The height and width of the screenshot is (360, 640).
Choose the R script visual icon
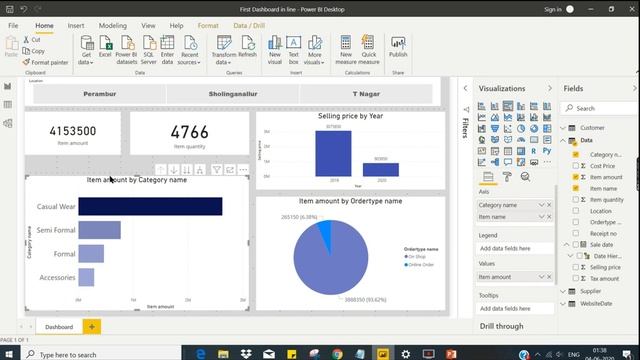[x=534, y=151]
